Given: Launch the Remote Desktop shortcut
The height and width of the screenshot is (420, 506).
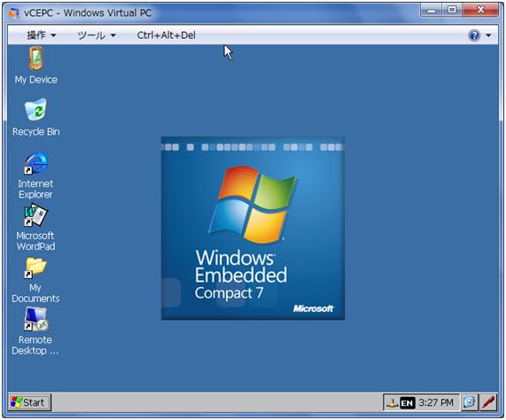Looking at the screenshot, I should click(35, 331).
